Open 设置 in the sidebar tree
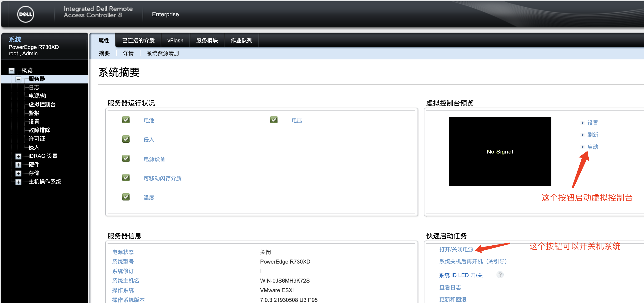The width and height of the screenshot is (644, 303). [34, 122]
